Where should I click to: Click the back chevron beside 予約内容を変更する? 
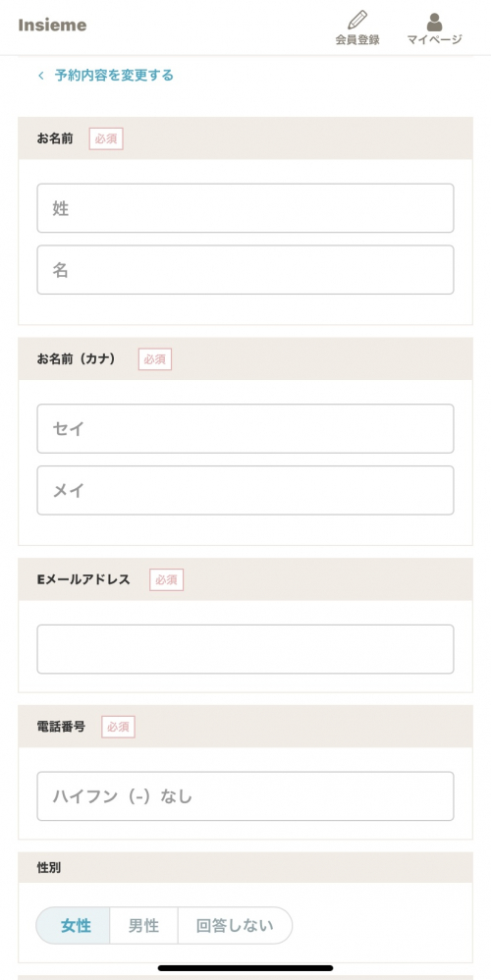(x=40, y=76)
